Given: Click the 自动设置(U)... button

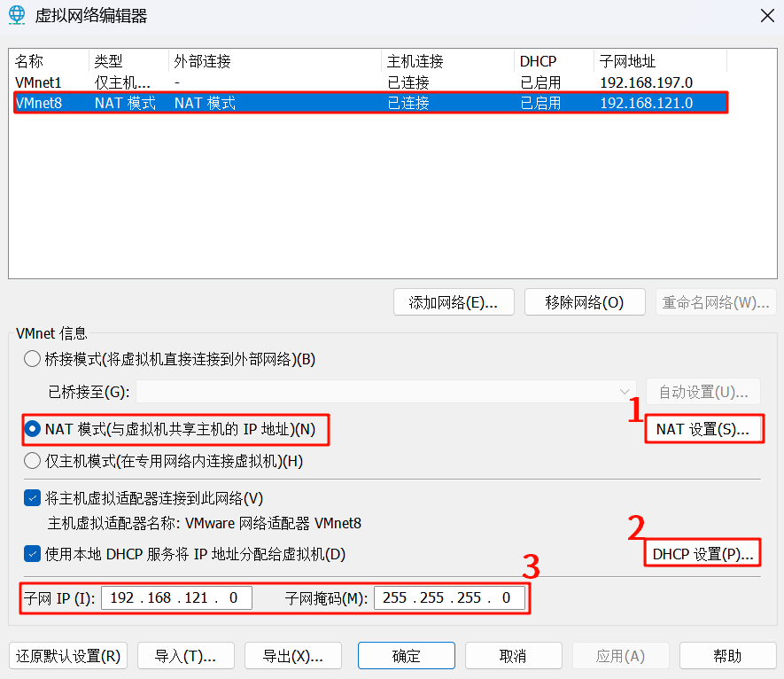Looking at the screenshot, I should tap(703, 391).
